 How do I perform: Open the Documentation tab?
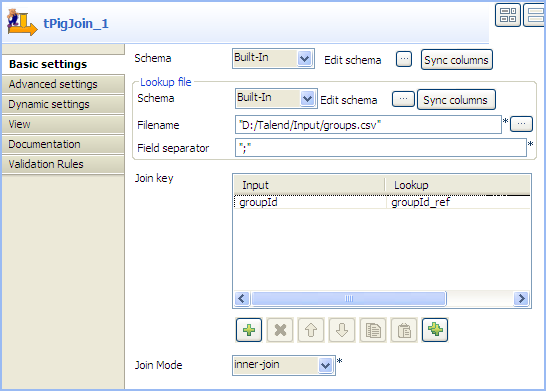tap(63, 144)
